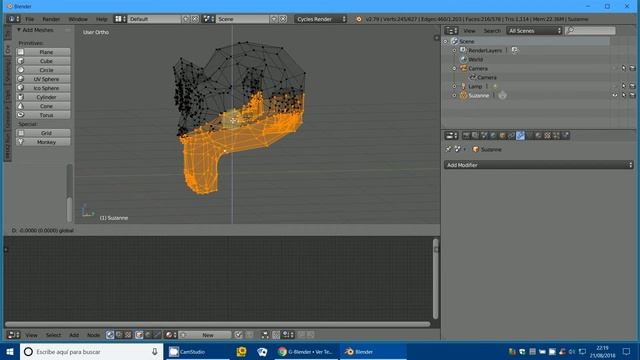Viewport: 640px width, 360px height.
Task: Toggle Lamp selectability arrow
Action: pyautogui.click(x=624, y=86)
